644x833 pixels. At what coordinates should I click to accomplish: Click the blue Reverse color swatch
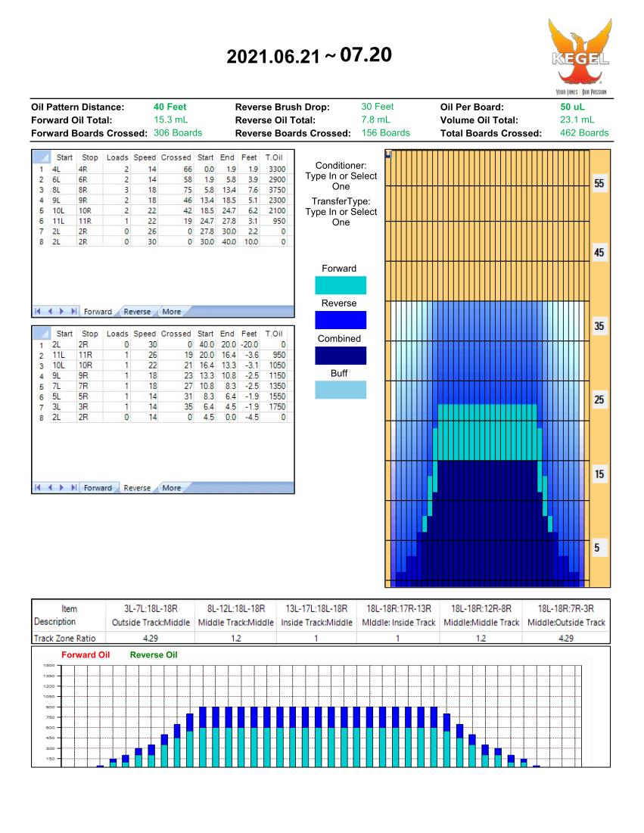(341, 320)
